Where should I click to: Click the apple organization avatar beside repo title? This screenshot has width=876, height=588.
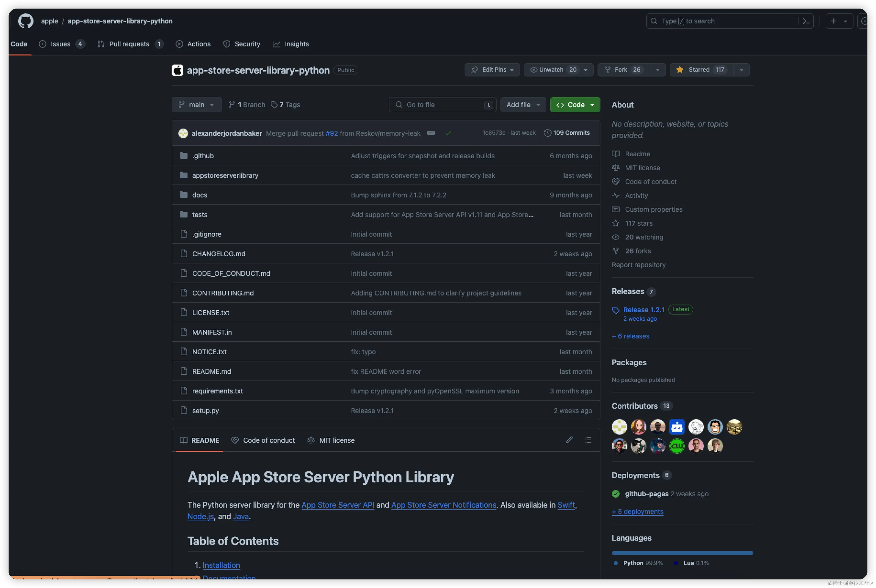point(178,70)
